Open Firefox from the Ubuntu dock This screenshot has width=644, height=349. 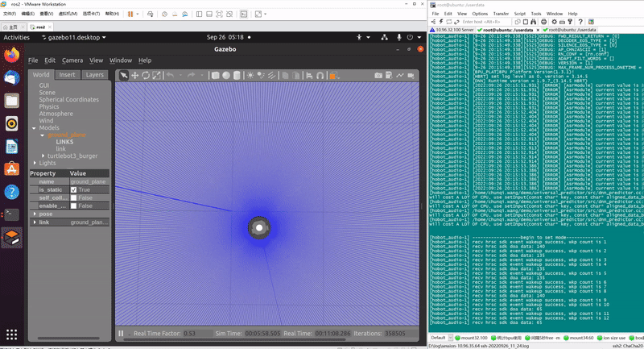[x=11, y=55]
